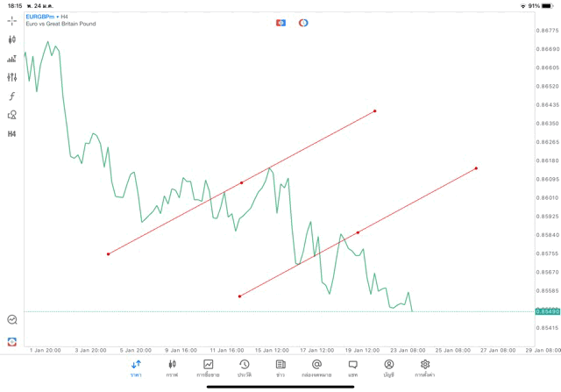Click the red-blue circular clock icon
The width and height of the screenshot is (561, 392).
(x=303, y=23)
